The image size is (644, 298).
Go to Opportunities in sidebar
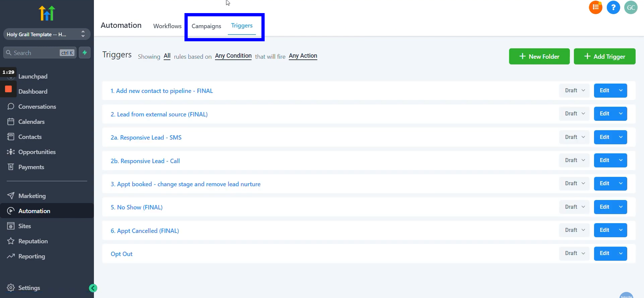tap(37, 152)
